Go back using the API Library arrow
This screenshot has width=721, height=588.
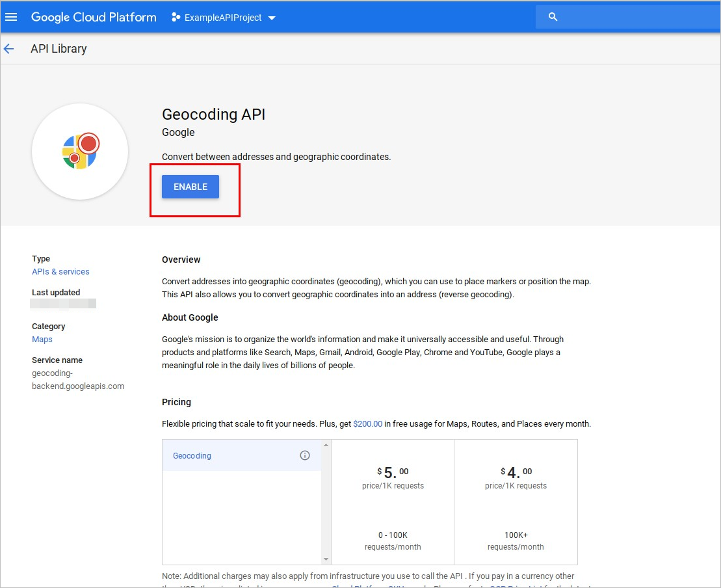click(x=9, y=49)
